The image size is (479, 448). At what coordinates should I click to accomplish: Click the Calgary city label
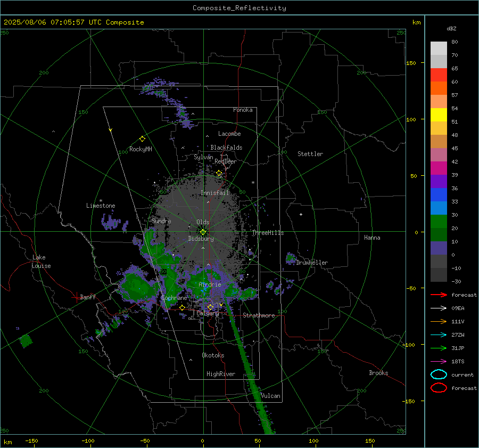208,313
